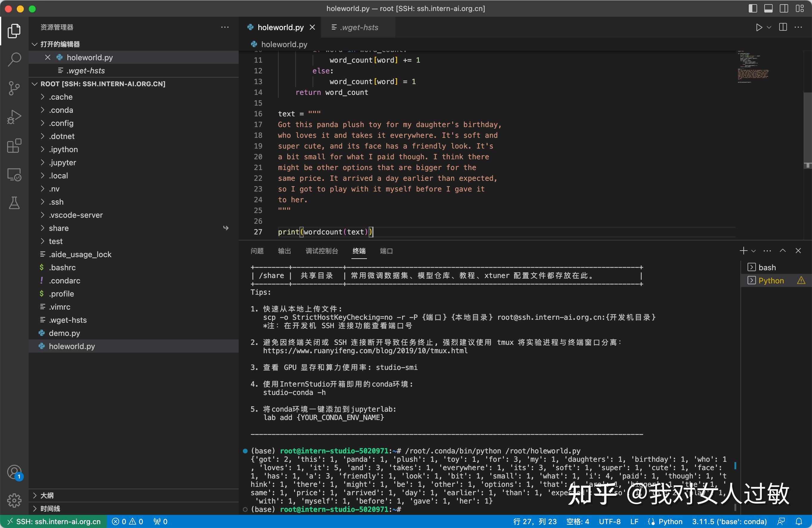The height and width of the screenshot is (528, 812).
Task: Click the SSH remote indicator in status bar
Action: (53, 521)
